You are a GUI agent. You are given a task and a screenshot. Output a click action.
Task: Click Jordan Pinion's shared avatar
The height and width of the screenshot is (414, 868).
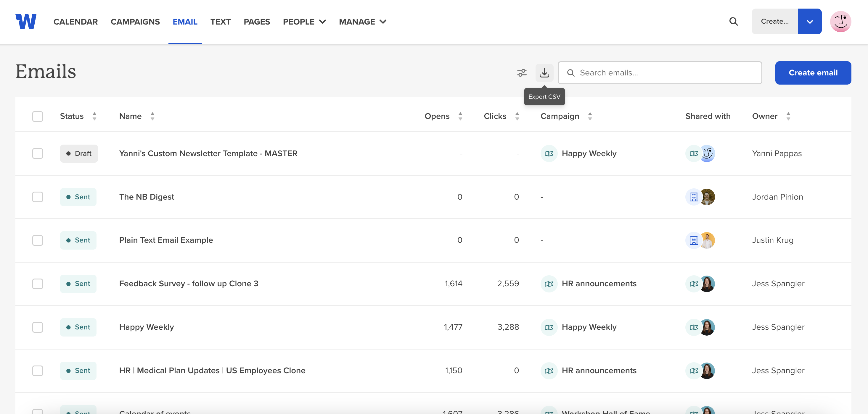pos(707,197)
